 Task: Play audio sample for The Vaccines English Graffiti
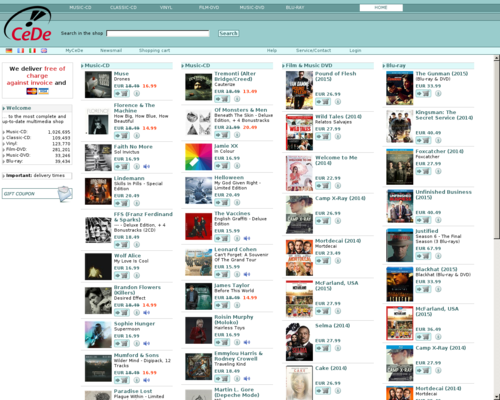pos(247,238)
